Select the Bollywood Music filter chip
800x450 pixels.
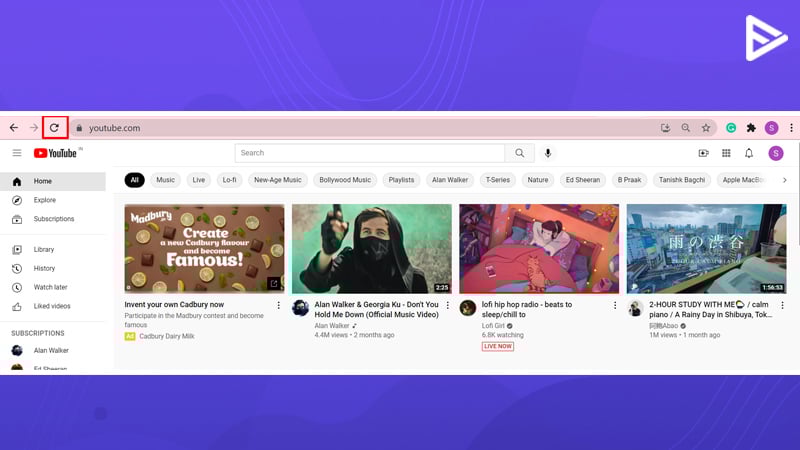pyautogui.click(x=345, y=180)
